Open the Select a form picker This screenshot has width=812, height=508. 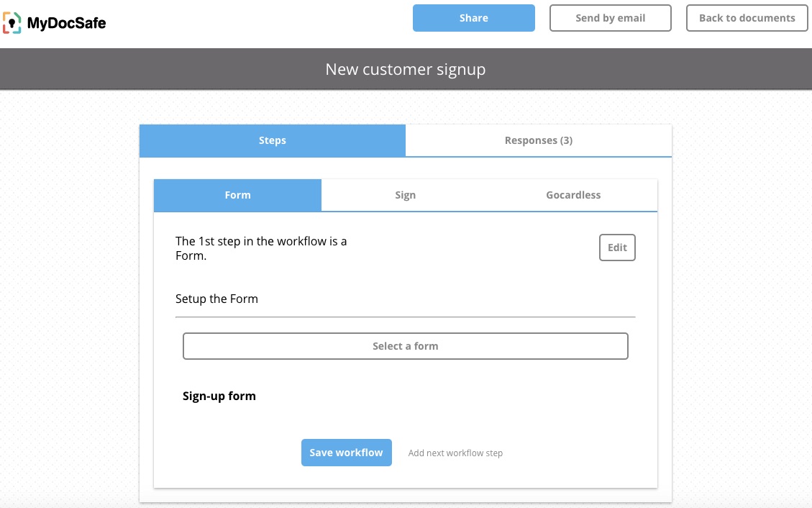(x=405, y=346)
